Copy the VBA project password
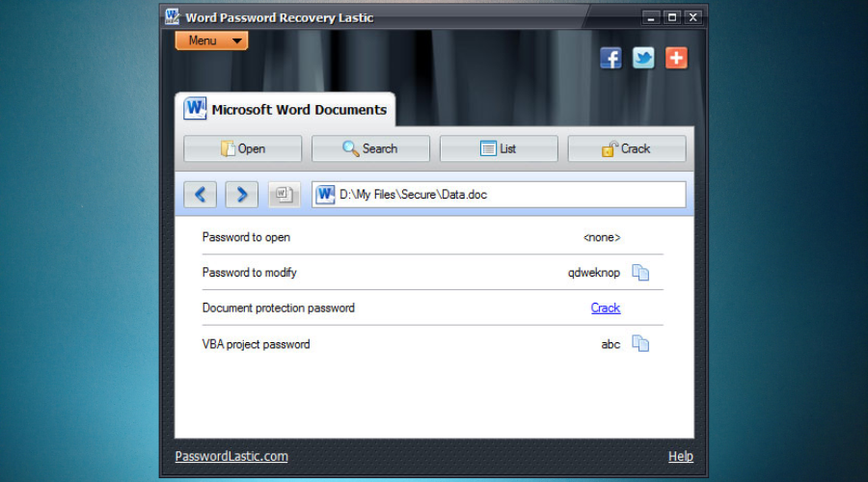The width and height of the screenshot is (868, 482). (x=640, y=343)
